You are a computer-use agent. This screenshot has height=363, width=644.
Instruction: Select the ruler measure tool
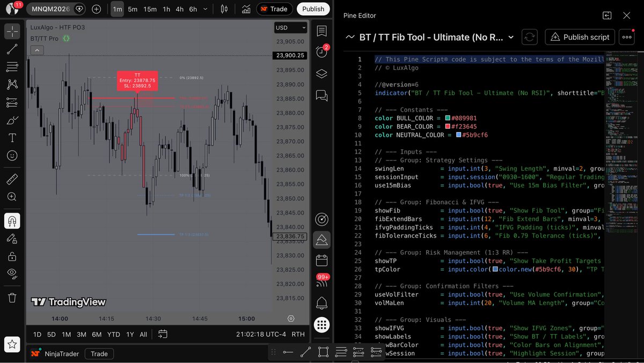[12, 179]
